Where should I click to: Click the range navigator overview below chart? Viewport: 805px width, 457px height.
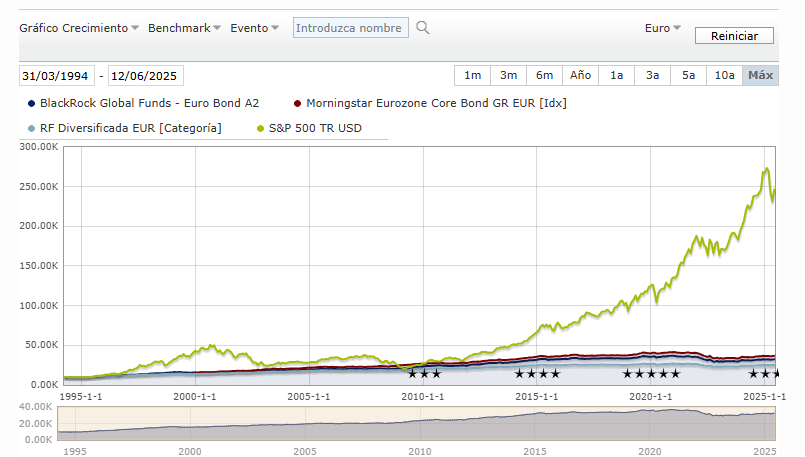click(416, 423)
